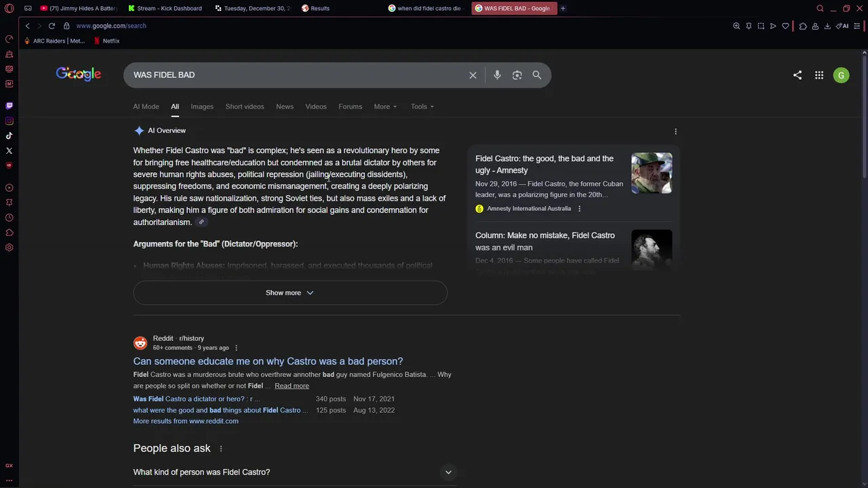
Task: Expand AI Overview with Show more
Action: [290, 293]
